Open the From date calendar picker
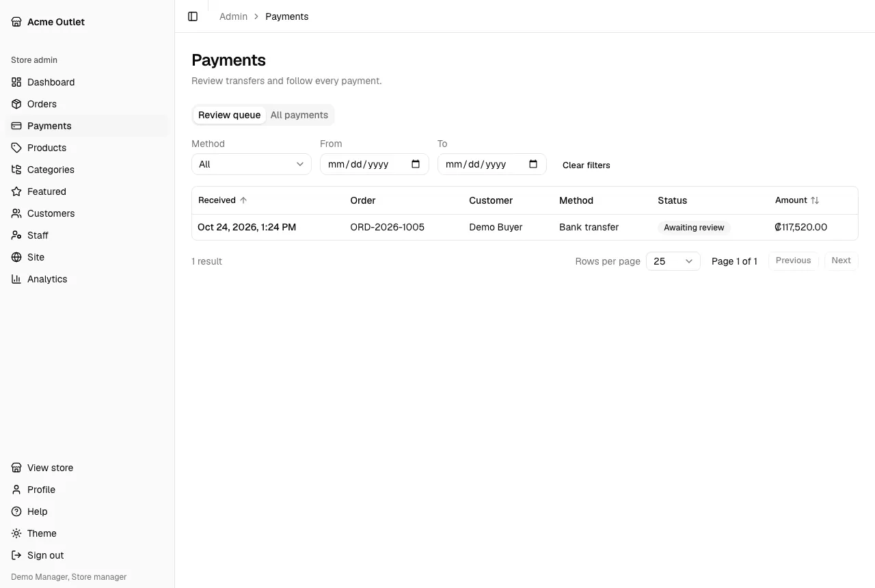The width and height of the screenshot is (875, 588). click(416, 164)
